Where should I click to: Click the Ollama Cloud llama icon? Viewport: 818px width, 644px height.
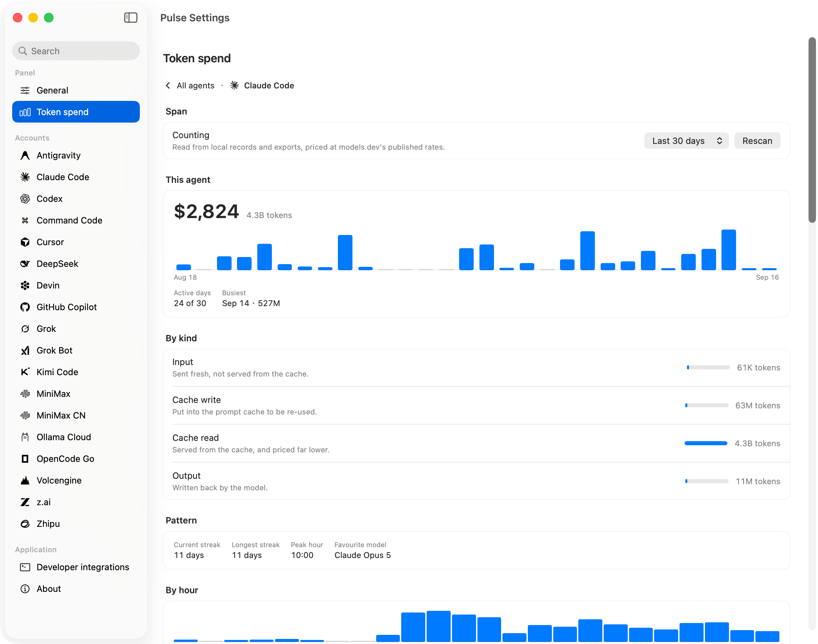(x=25, y=437)
